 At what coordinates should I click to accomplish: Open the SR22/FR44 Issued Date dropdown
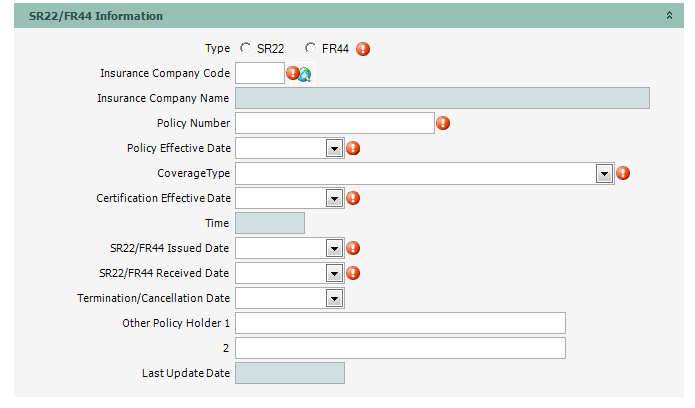pyautogui.click(x=335, y=248)
